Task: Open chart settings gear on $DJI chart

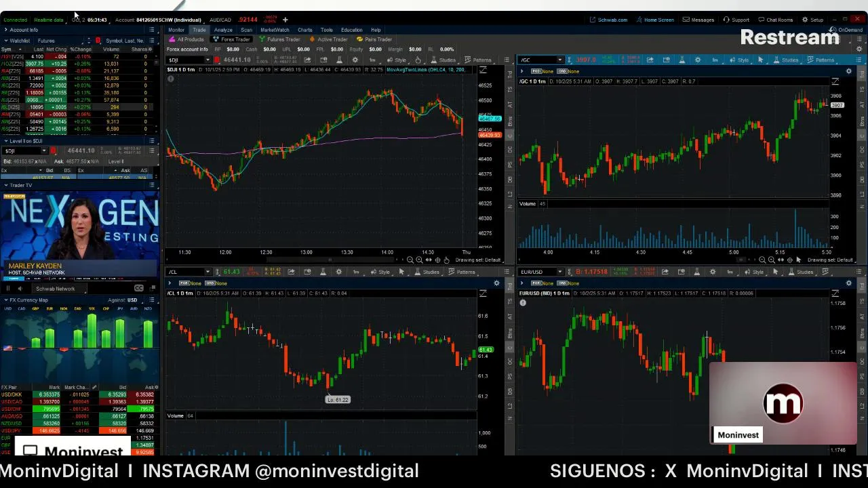Action: coord(356,60)
